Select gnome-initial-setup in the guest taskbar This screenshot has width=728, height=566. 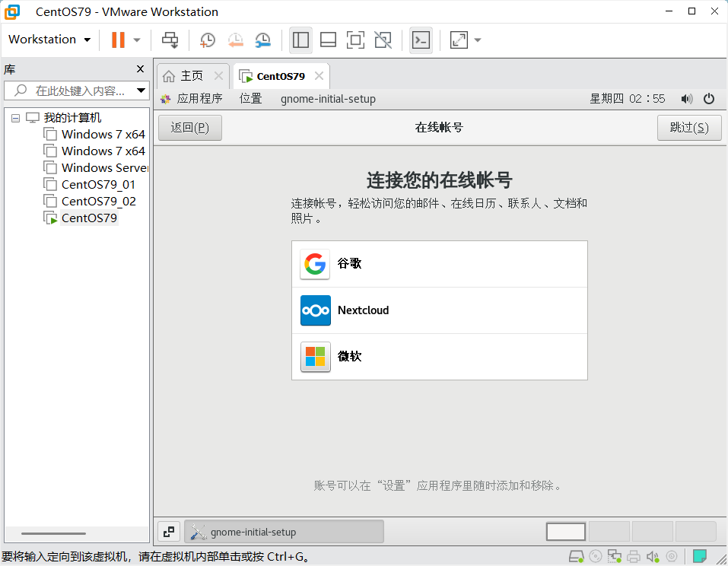[x=285, y=532]
